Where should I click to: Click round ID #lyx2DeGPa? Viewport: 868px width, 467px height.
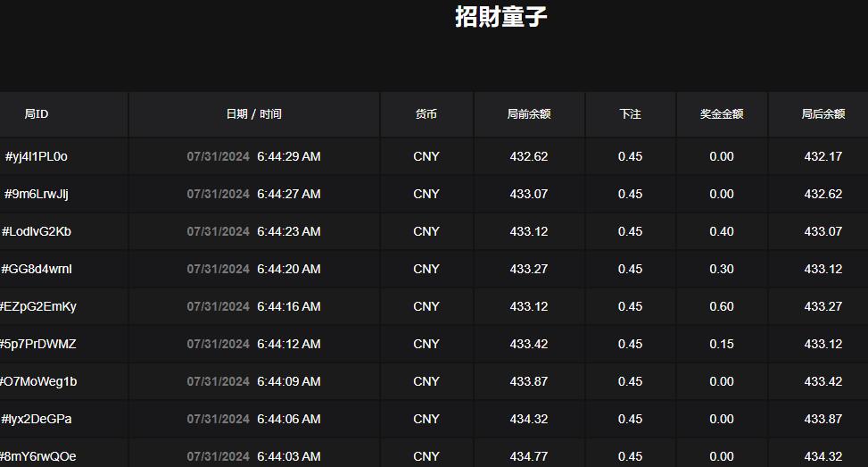click(37, 419)
